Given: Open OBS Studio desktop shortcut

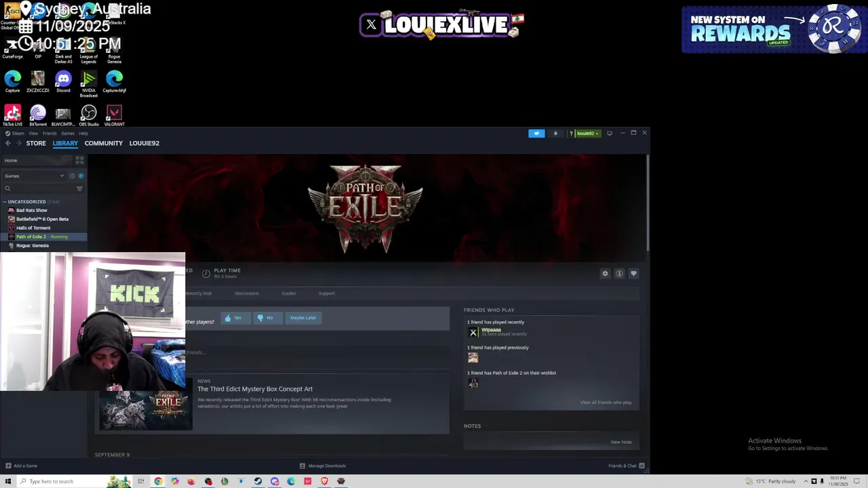Looking at the screenshot, I should point(89,116).
